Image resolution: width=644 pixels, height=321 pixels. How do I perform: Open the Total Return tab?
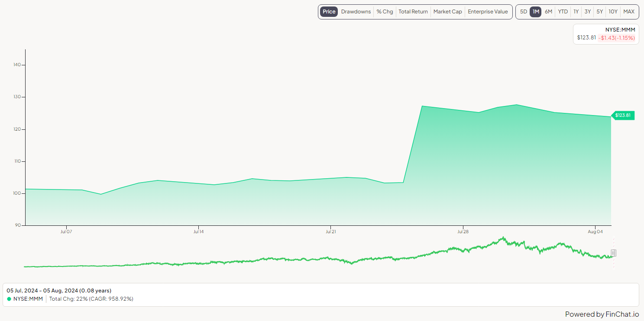pyautogui.click(x=413, y=12)
